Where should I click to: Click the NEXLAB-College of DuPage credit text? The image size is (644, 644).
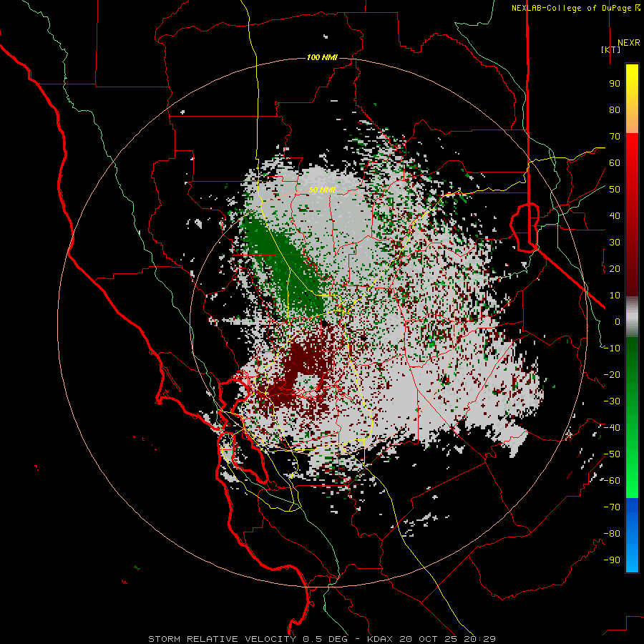tap(575, 8)
